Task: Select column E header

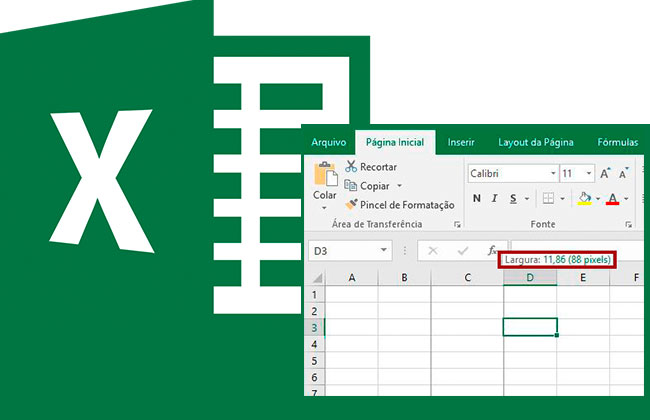Action: pos(583,278)
